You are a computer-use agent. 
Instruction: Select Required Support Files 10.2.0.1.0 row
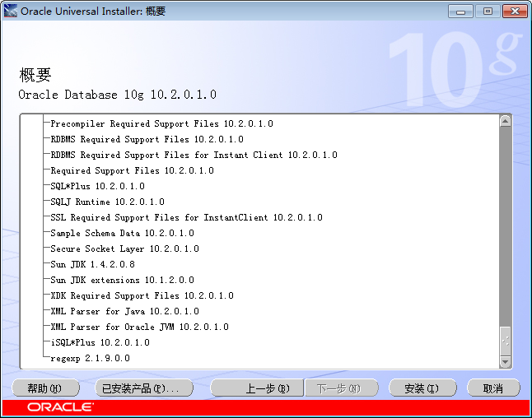click(132, 170)
